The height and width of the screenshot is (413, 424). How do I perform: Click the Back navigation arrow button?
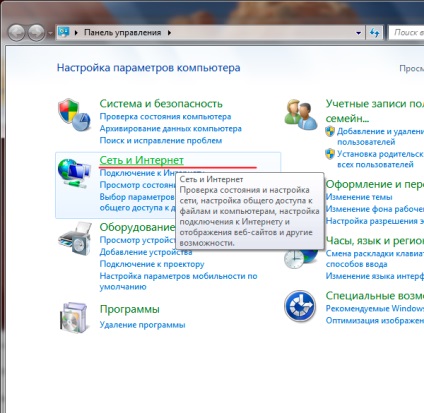tap(16, 33)
